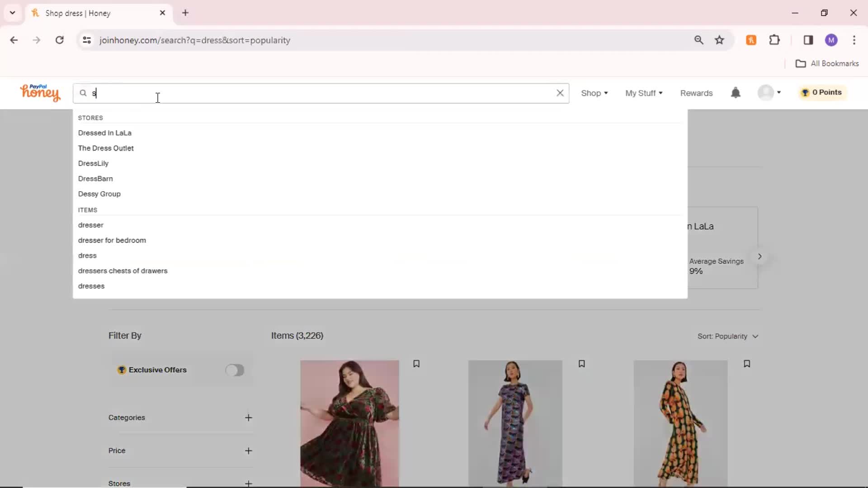Open the browser zoom magnifier icon
This screenshot has width=868, height=488.
698,40
